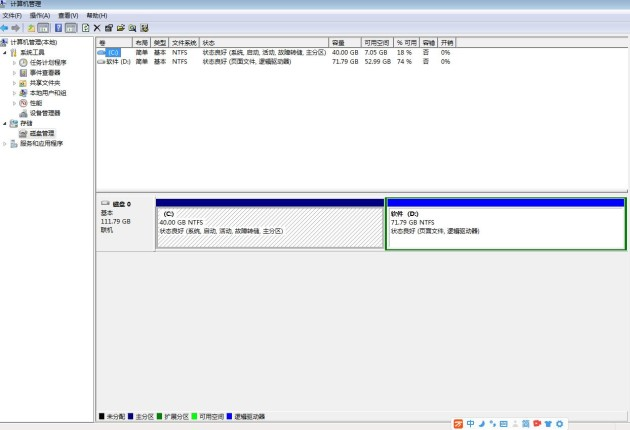Image resolution: width=630 pixels, height=430 pixels.
Task: Select the (C:) volume row in list
Action: click(x=113, y=52)
